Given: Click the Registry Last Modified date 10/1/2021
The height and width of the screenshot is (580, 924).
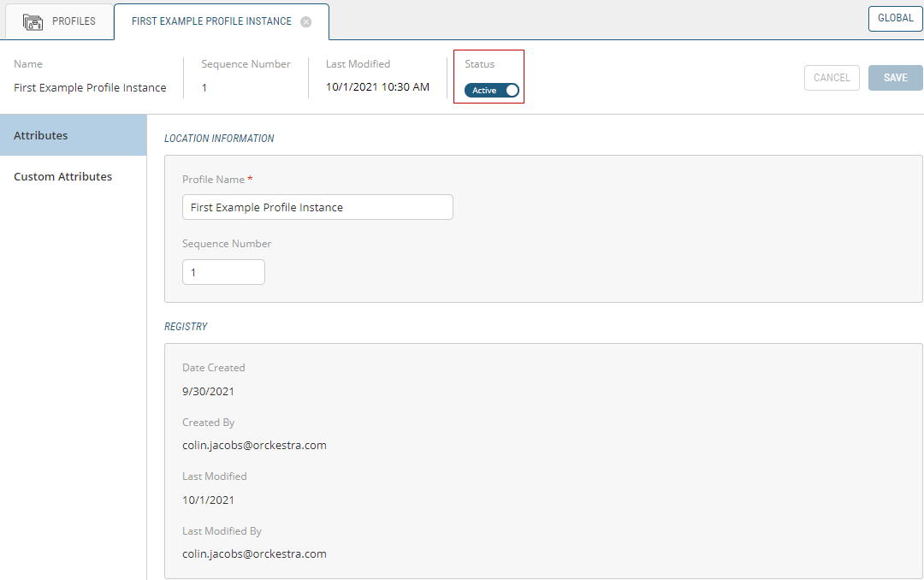Looking at the screenshot, I should [208, 500].
